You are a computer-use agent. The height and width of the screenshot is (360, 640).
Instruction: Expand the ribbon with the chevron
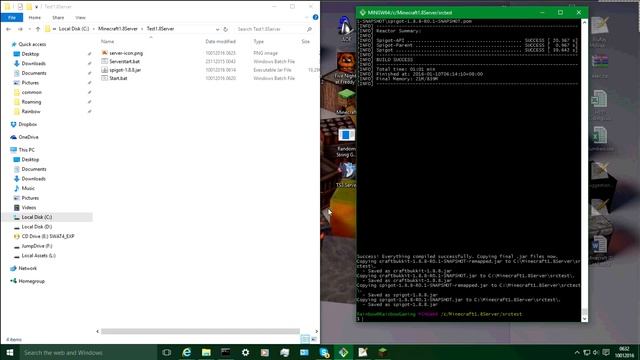pos(307,18)
